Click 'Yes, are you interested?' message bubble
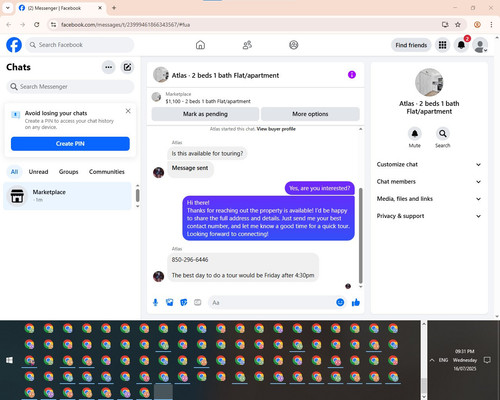The image size is (500, 400). point(320,188)
